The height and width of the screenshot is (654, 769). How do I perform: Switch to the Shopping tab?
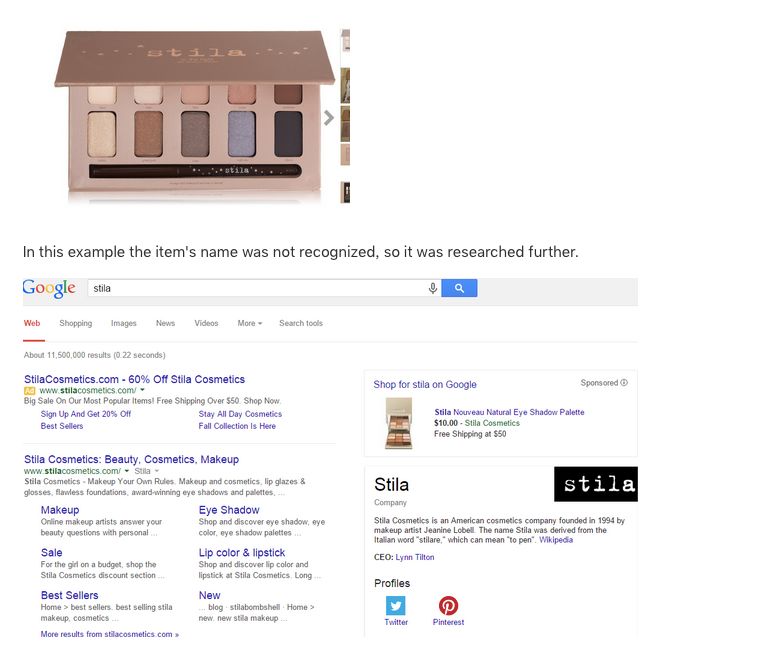pyautogui.click(x=76, y=323)
